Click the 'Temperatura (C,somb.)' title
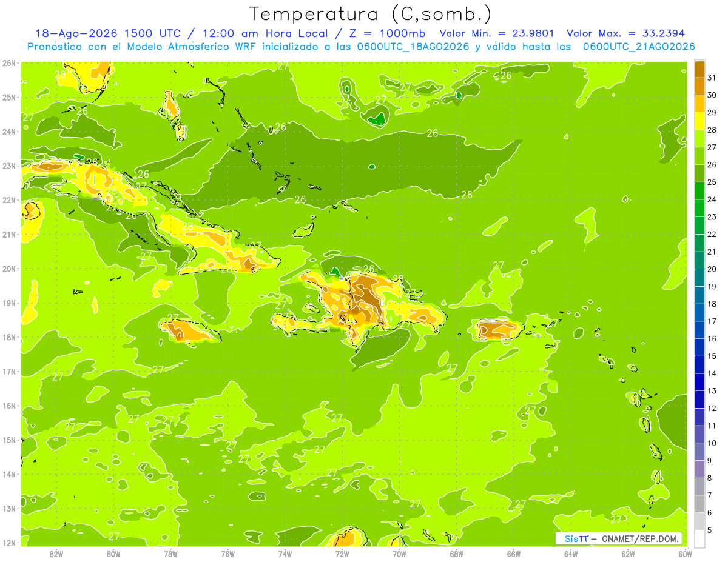The image size is (728, 562). pyautogui.click(x=371, y=15)
